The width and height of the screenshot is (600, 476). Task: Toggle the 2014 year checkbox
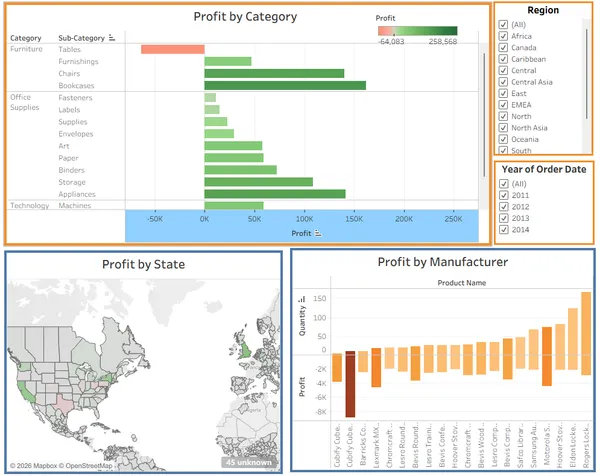coord(504,230)
